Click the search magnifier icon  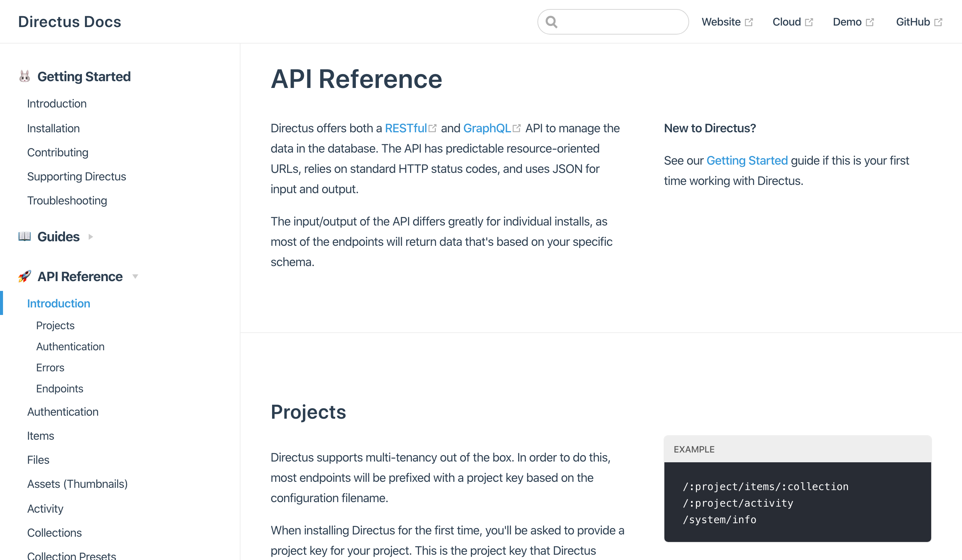(x=551, y=22)
